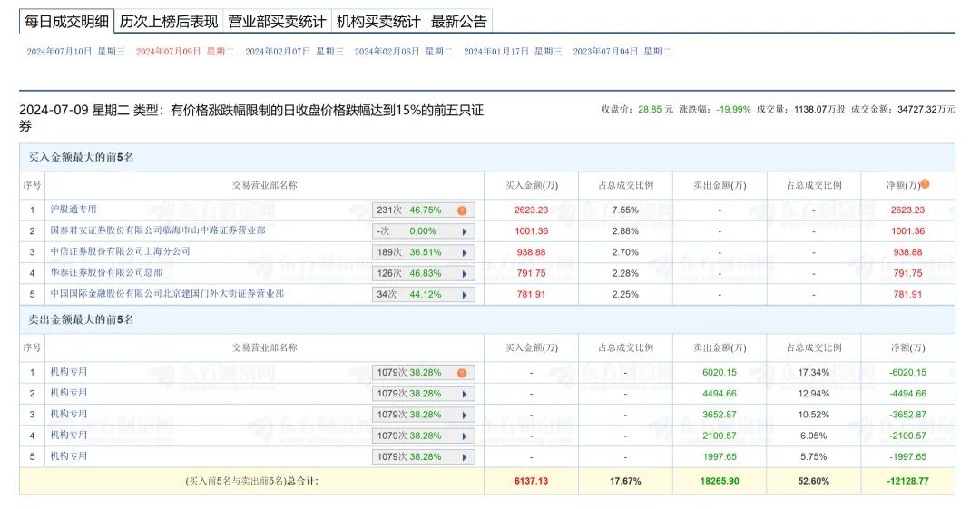The image size is (980, 509).
Task: Expand arrow in 中信证券上海分公司 row
Action: [x=465, y=252]
